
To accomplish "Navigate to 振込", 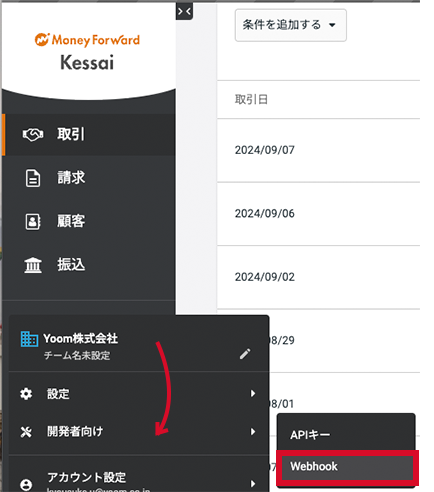I will pos(89,265).
